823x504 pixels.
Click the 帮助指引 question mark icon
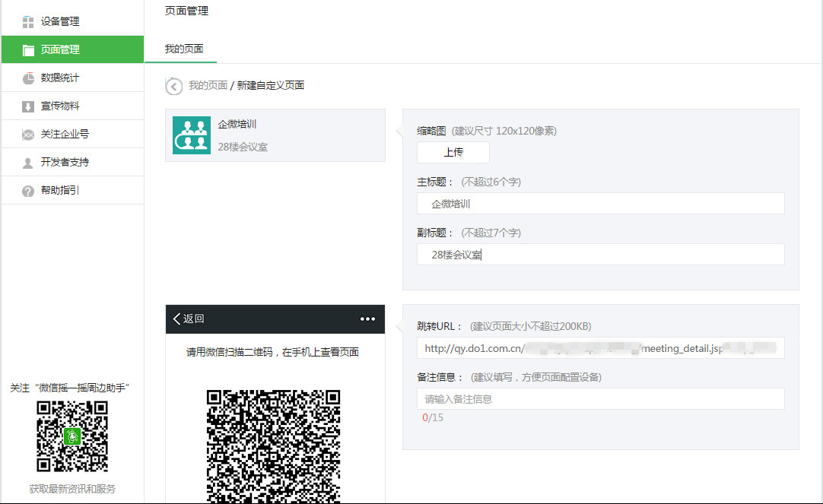click(28, 191)
